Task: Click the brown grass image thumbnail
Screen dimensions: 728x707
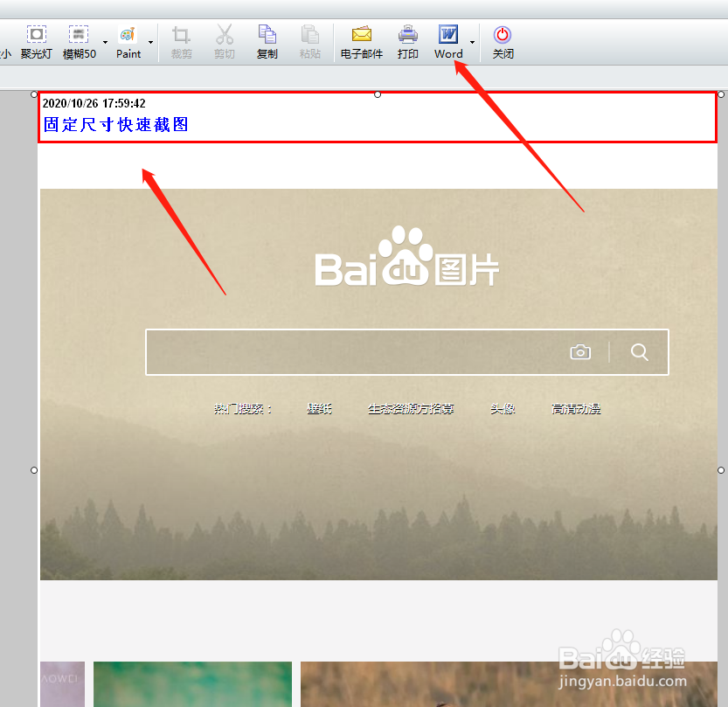Action: 509,683
